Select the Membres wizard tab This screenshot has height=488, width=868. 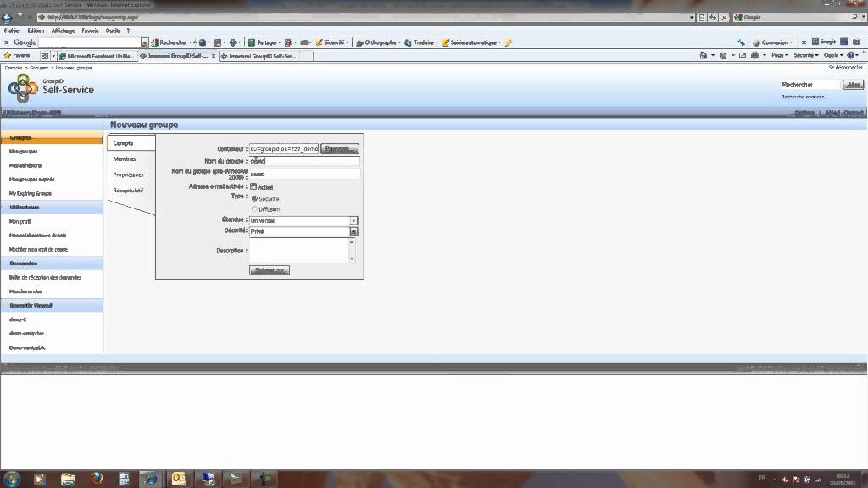point(125,158)
